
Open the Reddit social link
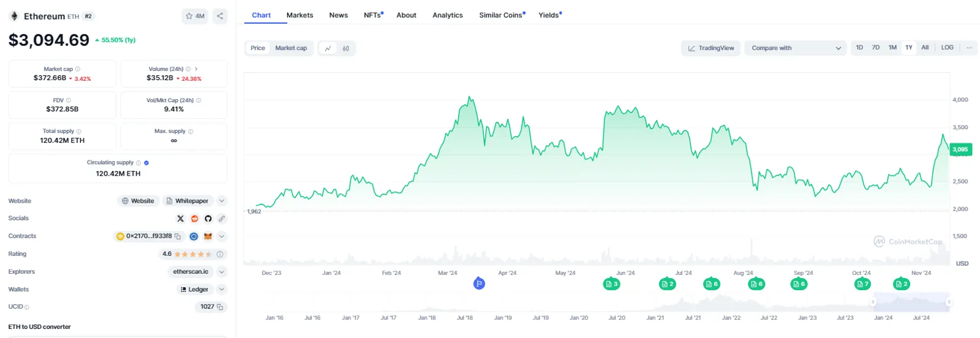[194, 219]
